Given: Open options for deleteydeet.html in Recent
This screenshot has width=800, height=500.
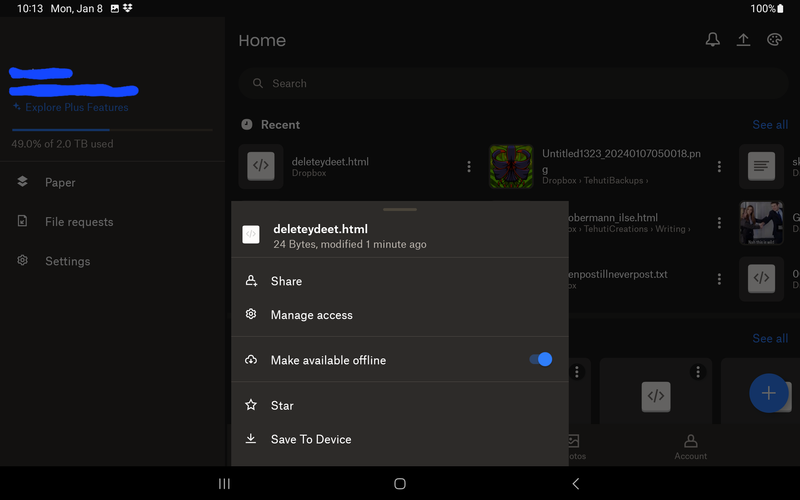Looking at the screenshot, I should click(469, 167).
